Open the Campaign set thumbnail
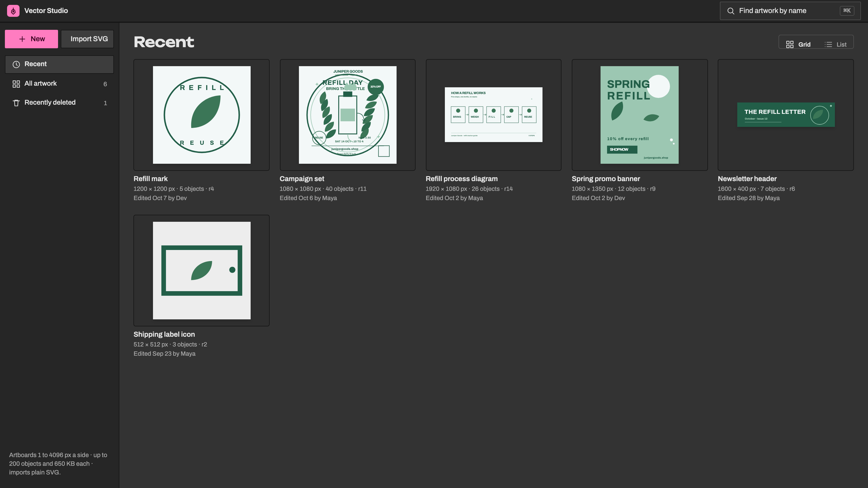 [347, 115]
